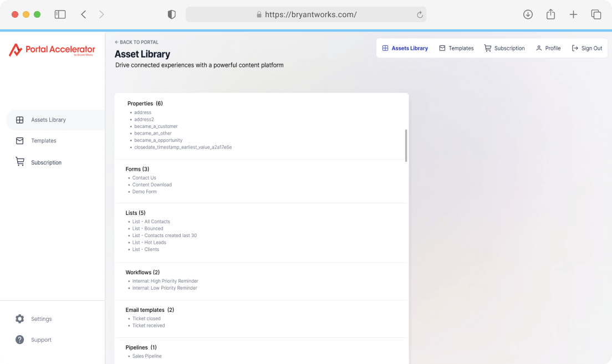Click the Properties (6) heading
This screenshot has height=364, width=612.
(145, 104)
